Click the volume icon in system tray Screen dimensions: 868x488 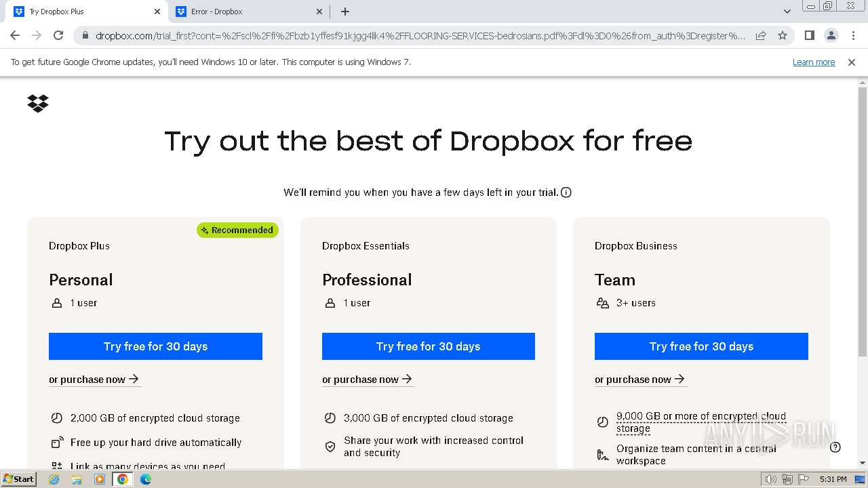tap(770, 479)
